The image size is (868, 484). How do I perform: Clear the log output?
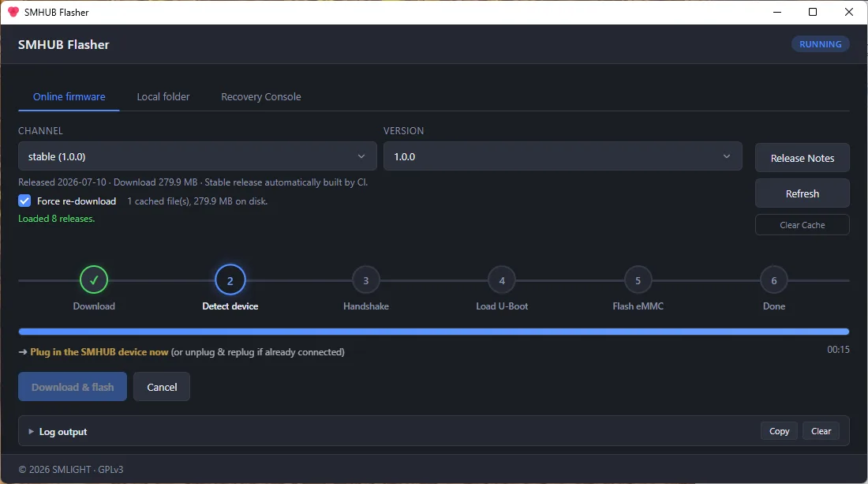(x=821, y=431)
